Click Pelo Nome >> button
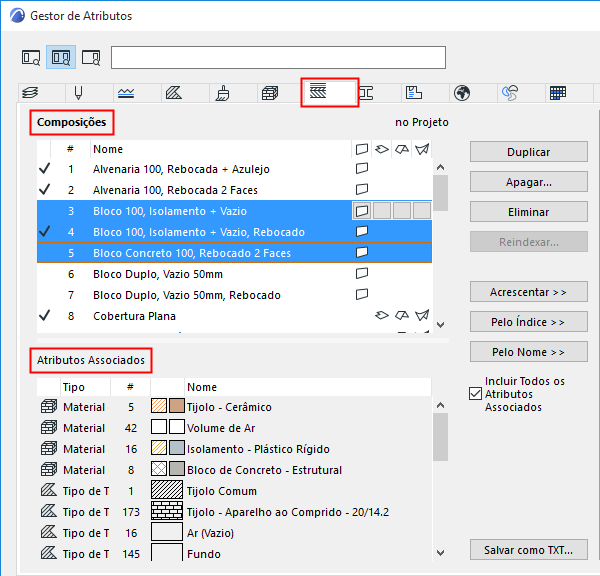This screenshot has height=576, width=600. point(528,352)
